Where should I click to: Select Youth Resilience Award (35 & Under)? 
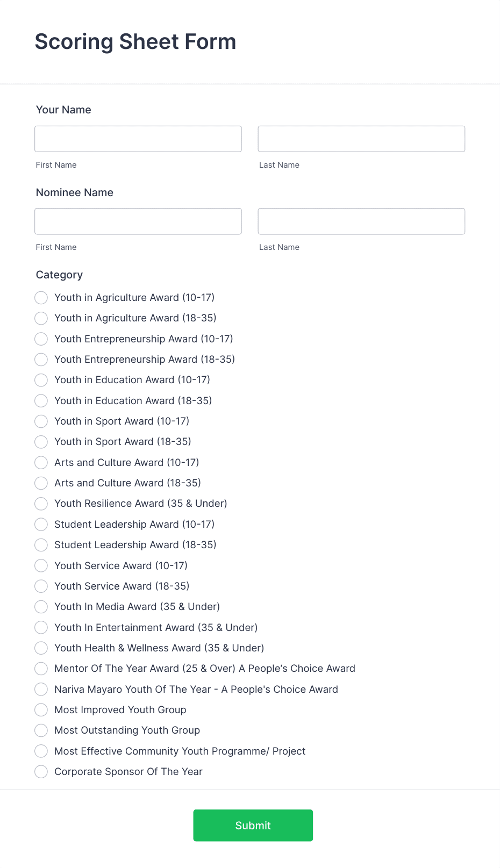point(41,504)
